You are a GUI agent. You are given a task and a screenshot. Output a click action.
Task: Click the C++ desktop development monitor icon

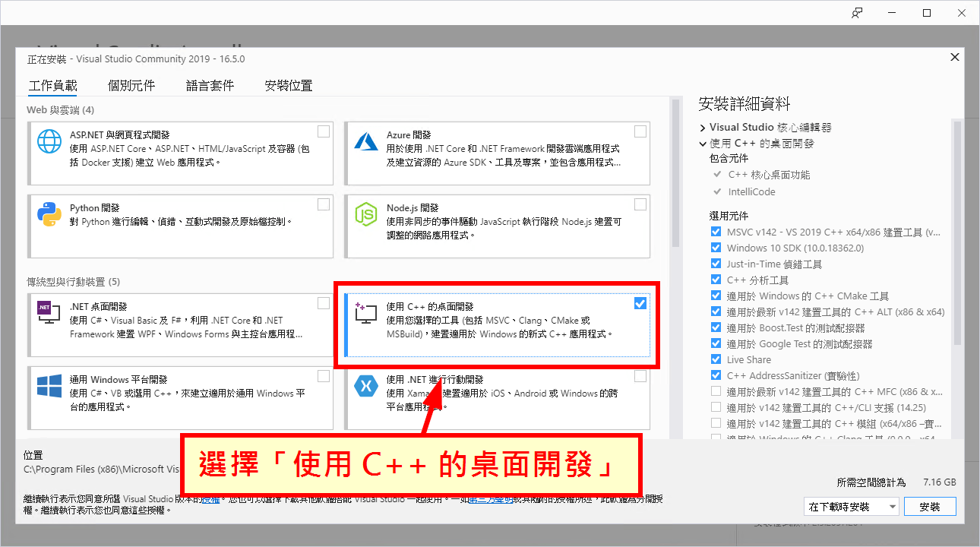(x=366, y=312)
